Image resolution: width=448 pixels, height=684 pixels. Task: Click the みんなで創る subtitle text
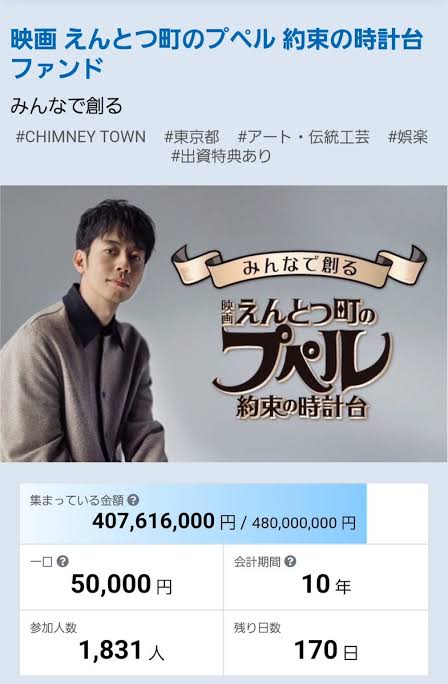click(66, 106)
